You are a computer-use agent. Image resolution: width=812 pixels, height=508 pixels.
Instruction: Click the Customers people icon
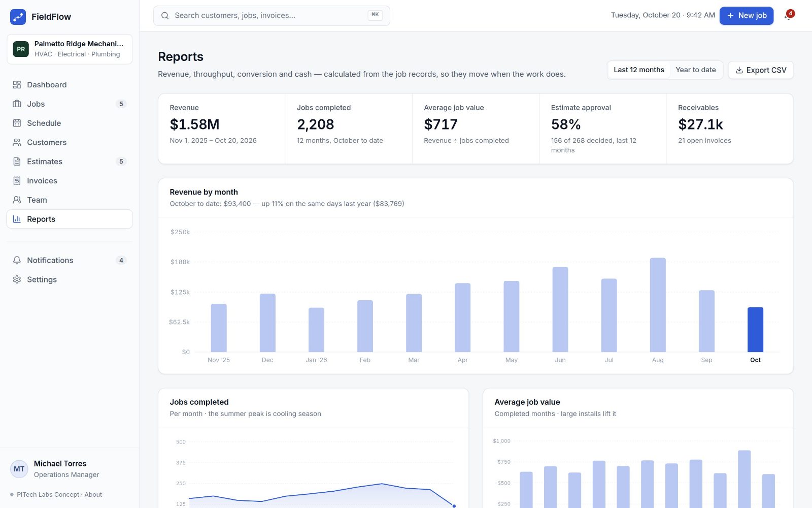17,142
